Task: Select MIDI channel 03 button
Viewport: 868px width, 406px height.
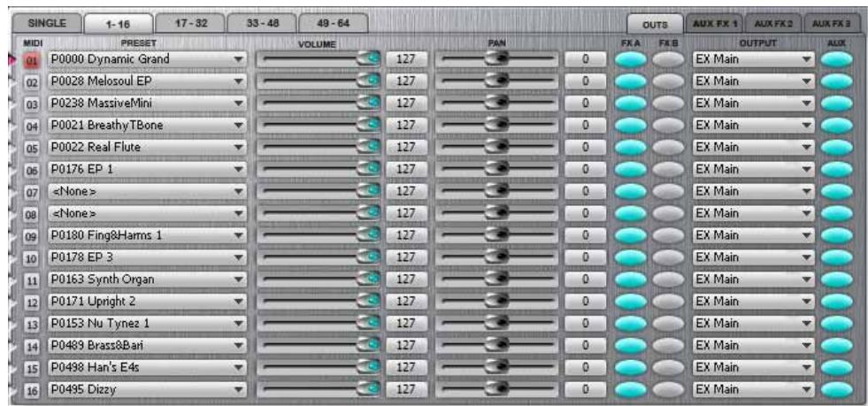Action: pyautogui.click(x=32, y=104)
